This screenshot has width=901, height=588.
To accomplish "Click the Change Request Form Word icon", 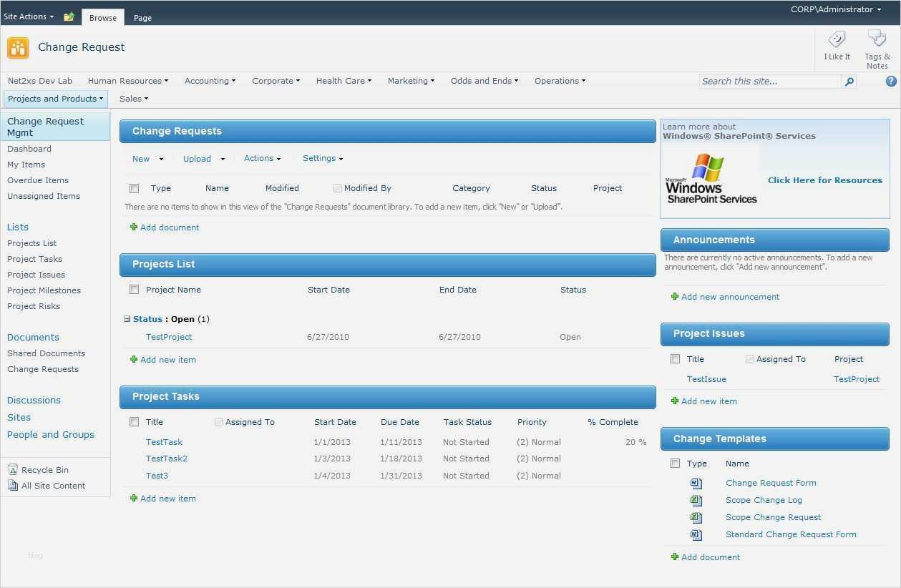I will (x=696, y=483).
